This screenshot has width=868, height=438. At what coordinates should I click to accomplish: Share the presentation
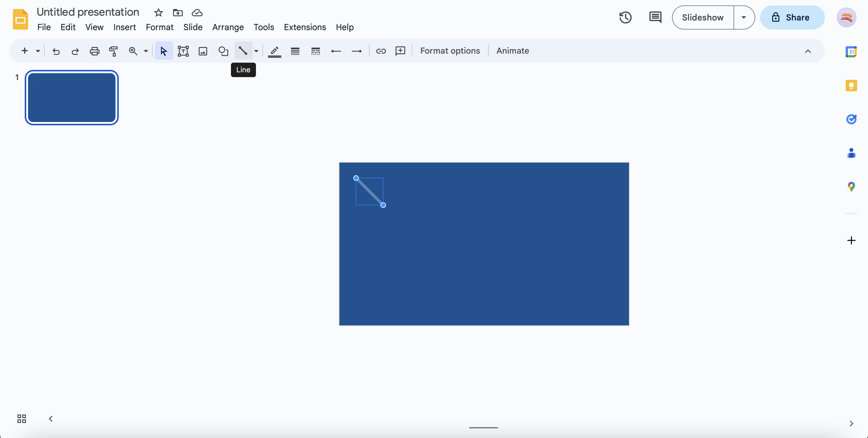(x=792, y=17)
